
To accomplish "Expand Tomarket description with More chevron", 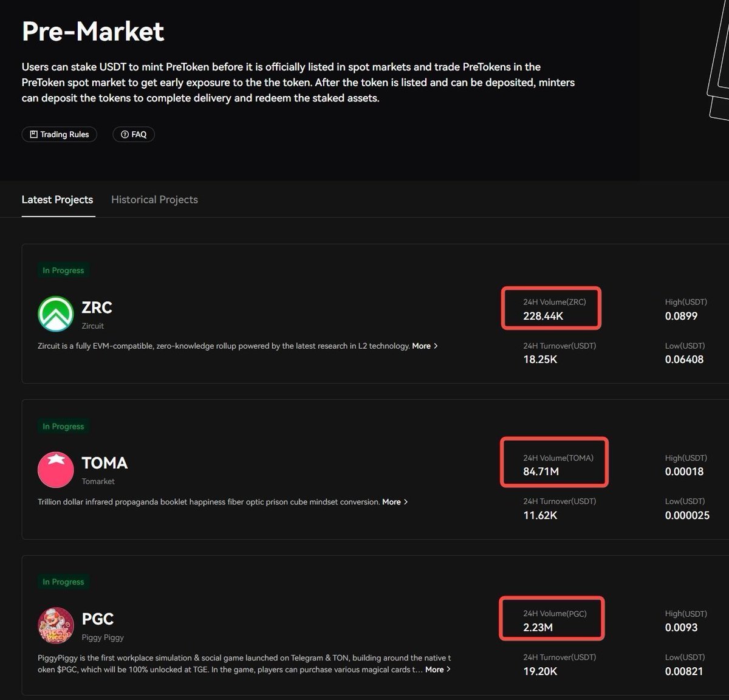I will point(395,502).
